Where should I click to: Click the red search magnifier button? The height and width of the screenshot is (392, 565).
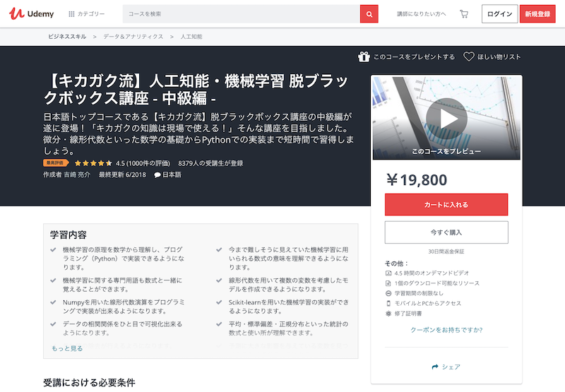(x=369, y=14)
